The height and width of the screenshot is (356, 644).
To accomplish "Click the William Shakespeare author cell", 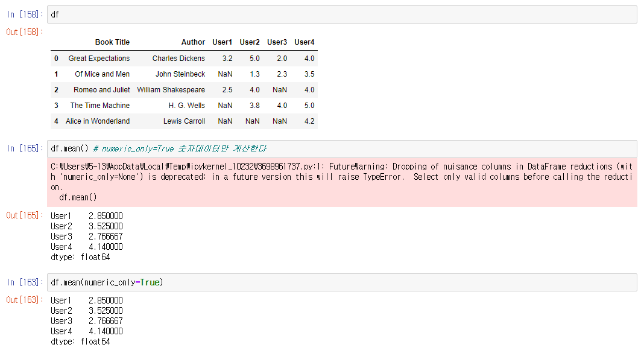I will point(171,90).
